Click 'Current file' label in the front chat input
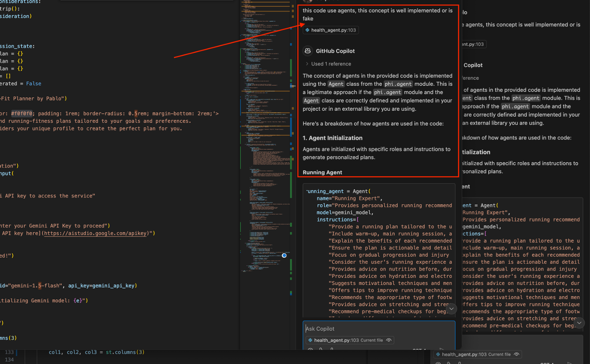The height and width of the screenshot is (364, 590). (x=372, y=340)
